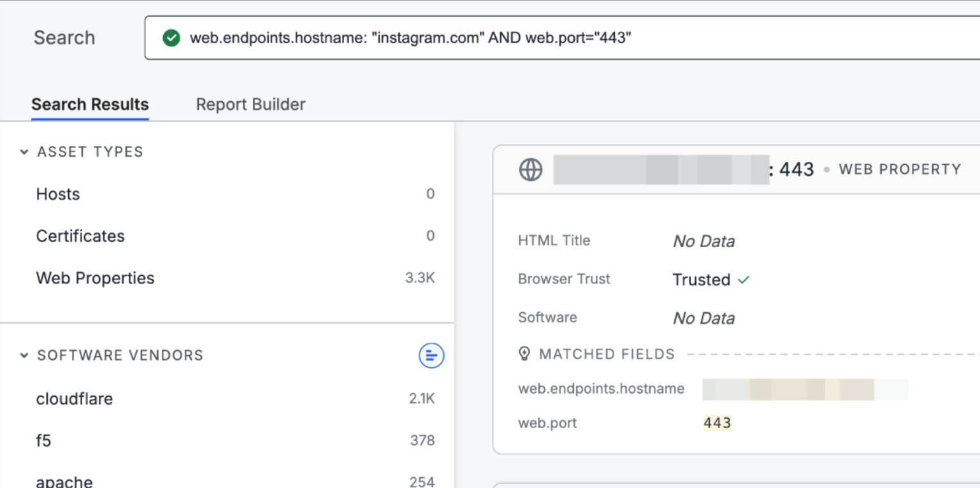Open the blurred web property title link
Viewport: 980px width, 488px height.
point(661,169)
